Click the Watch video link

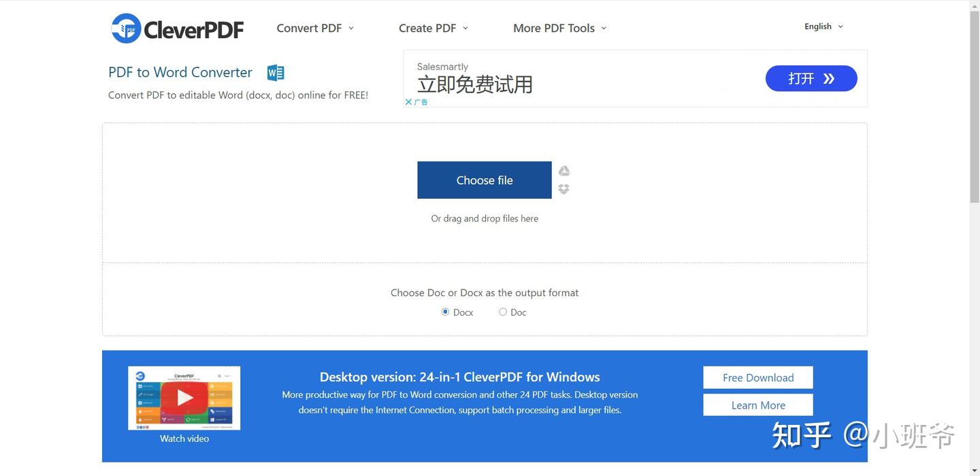point(184,439)
